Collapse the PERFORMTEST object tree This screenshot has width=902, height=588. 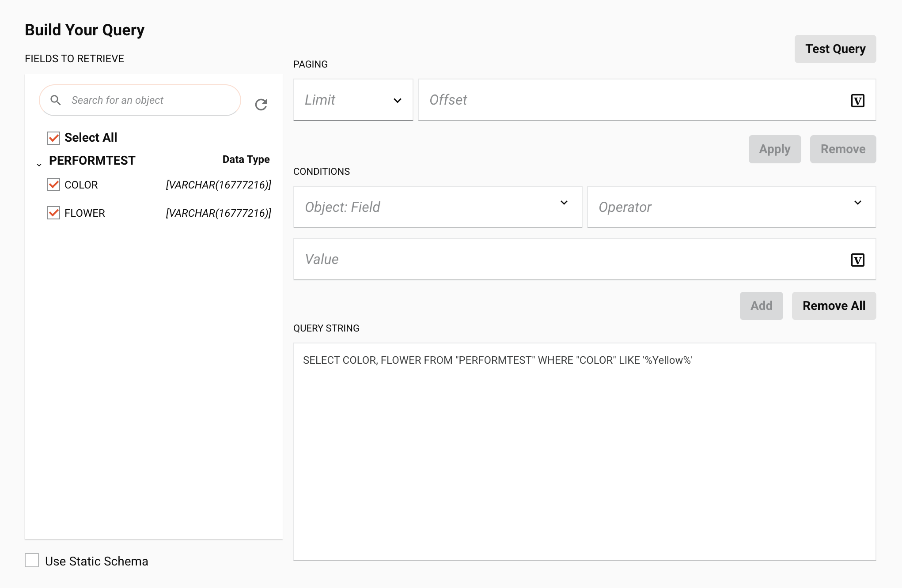pyautogui.click(x=39, y=165)
